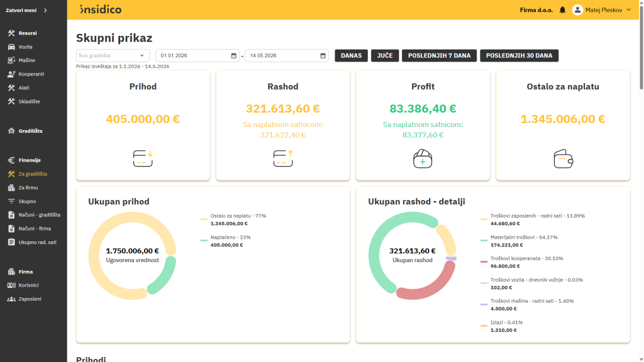Click the Matej Pleskov user name
This screenshot has height=362, width=644.
click(x=603, y=10)
